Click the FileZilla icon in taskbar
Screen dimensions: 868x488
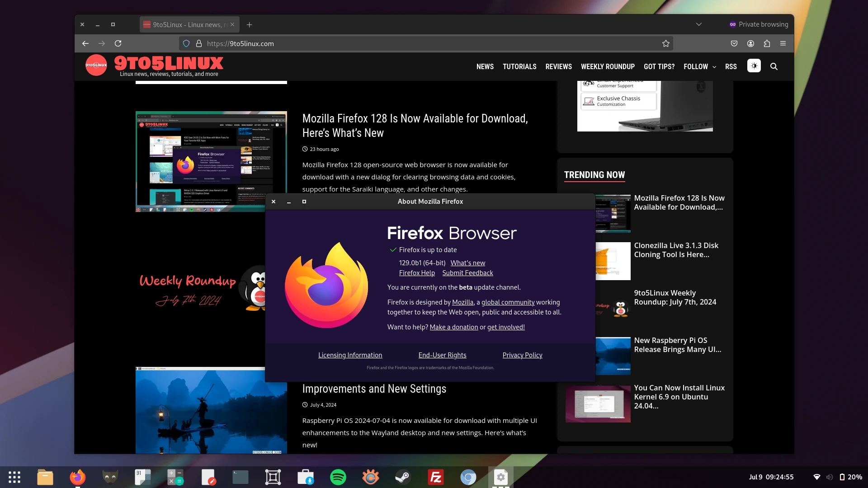tap(436, 477)
